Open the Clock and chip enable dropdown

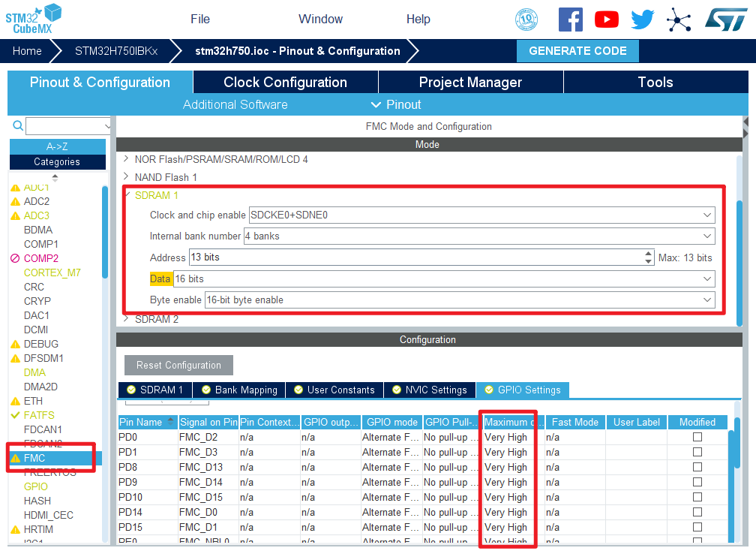[x=481, y=215]
